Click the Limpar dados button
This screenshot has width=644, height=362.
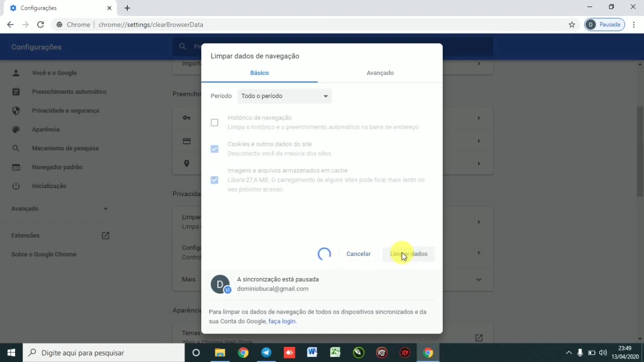409,254
